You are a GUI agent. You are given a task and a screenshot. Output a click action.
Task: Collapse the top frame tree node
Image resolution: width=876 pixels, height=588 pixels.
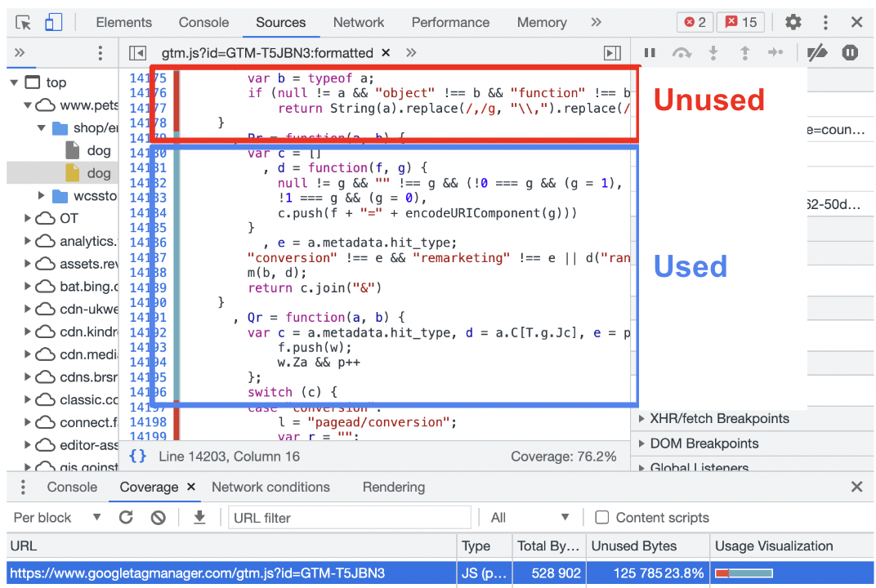pos(15,82)
